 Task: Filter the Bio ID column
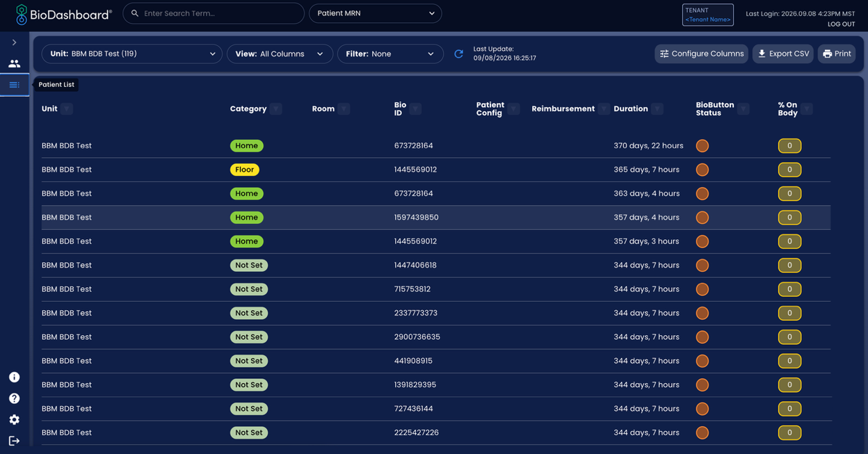click(415, 108)
